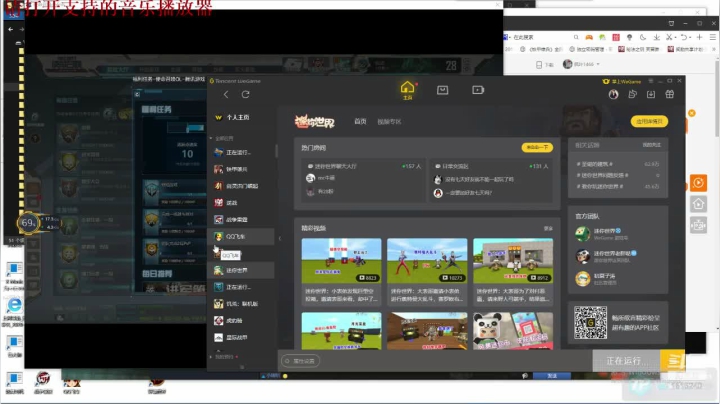The image size is (720, 404).
Task: Open the Internet Explorer desktop icon
Action: pyautogui.click(x=14, y=305)
